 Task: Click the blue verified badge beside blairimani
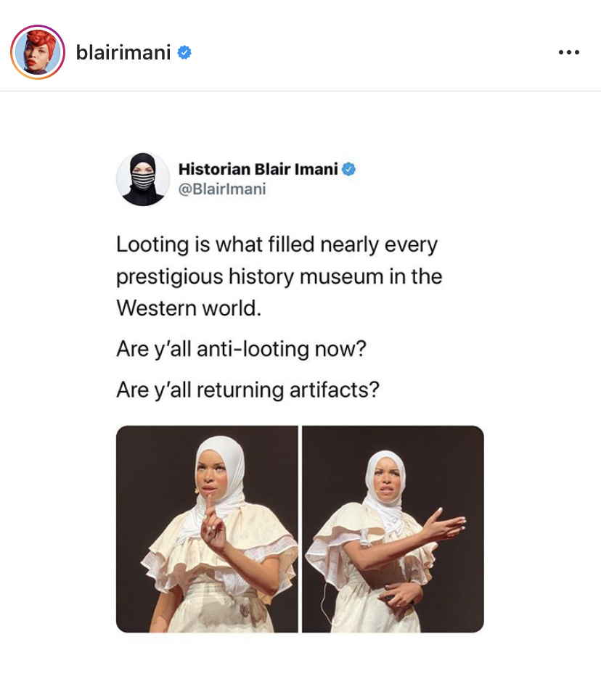click(184, 52)
